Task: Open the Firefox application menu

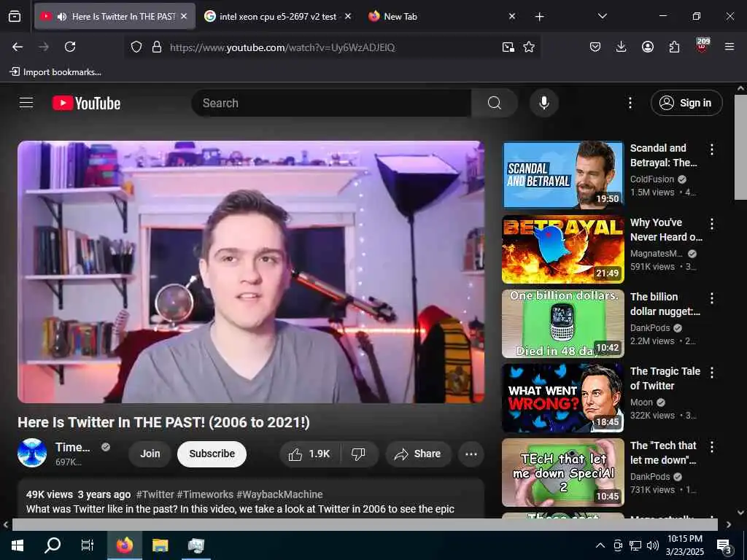Action: pos(729,47)
